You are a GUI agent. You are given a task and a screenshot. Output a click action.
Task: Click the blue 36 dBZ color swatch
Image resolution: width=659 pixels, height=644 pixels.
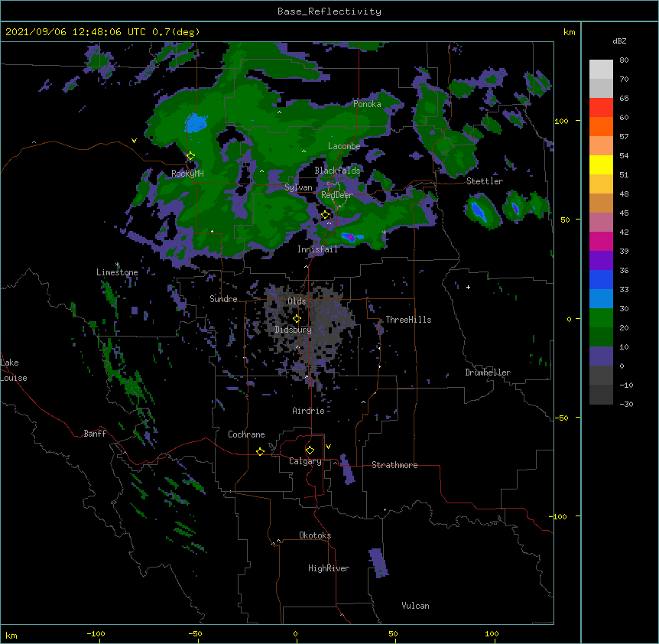[x=601, y=279]
